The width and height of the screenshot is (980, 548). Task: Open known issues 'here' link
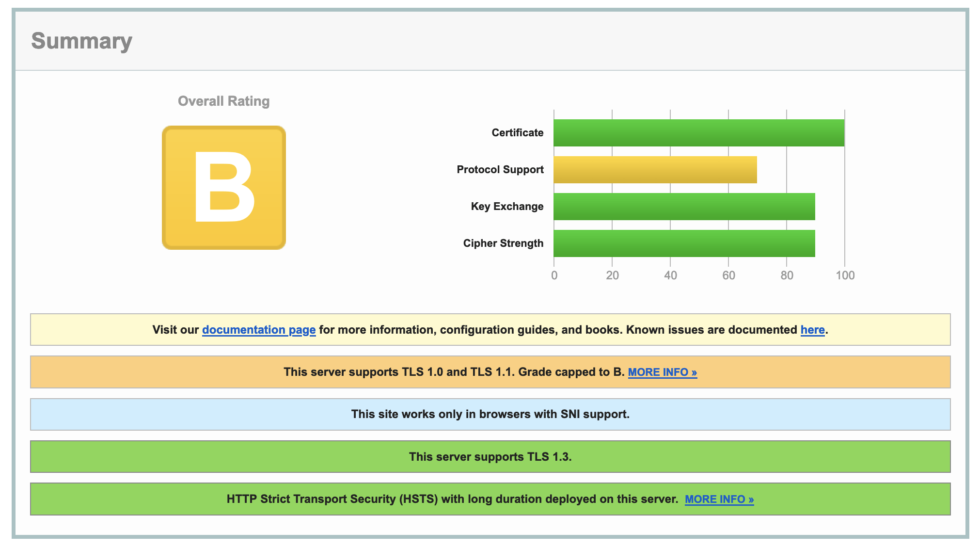pos(812,330)
